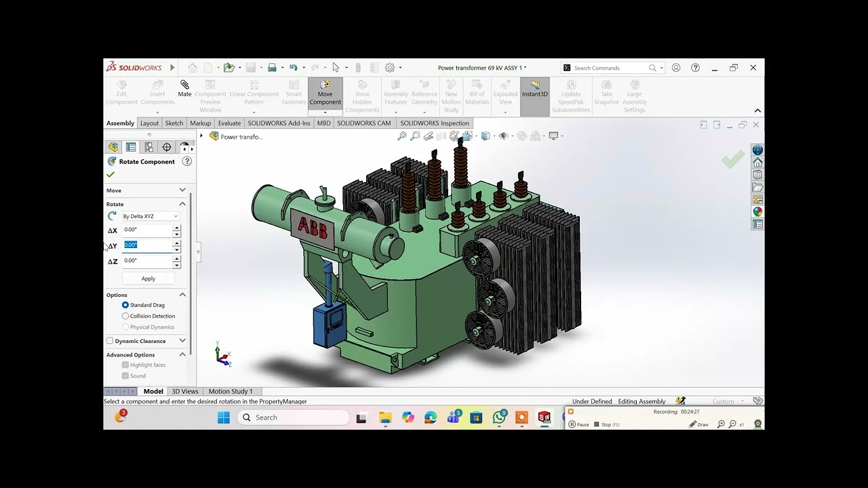
Task: Open File Explorer from the taskbar
Action: tap(385, 418)
